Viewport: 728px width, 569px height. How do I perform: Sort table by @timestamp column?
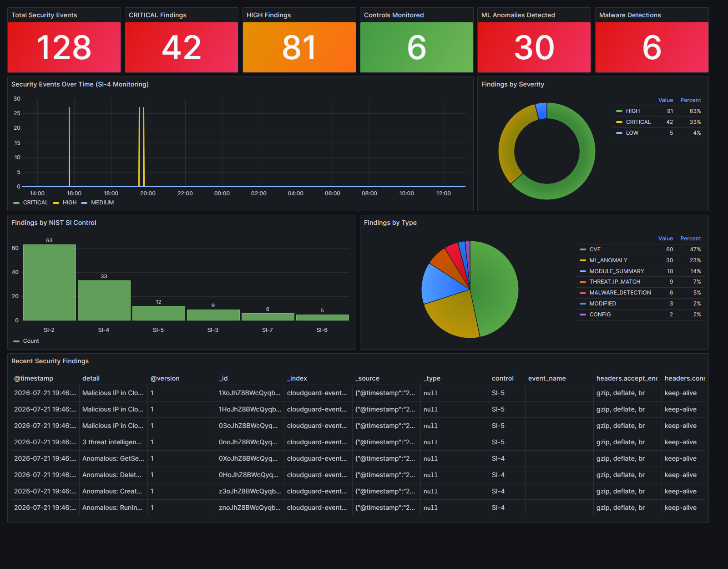[x=34, y=378]
